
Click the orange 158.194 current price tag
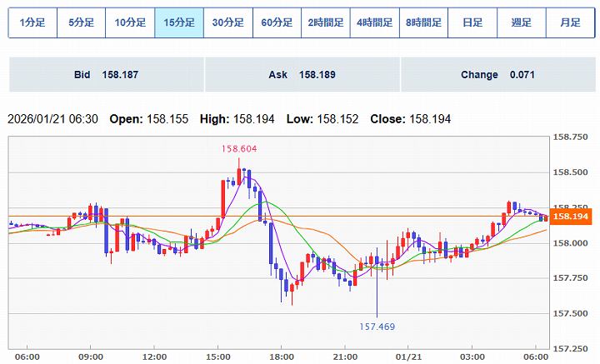tap(572, 217)
